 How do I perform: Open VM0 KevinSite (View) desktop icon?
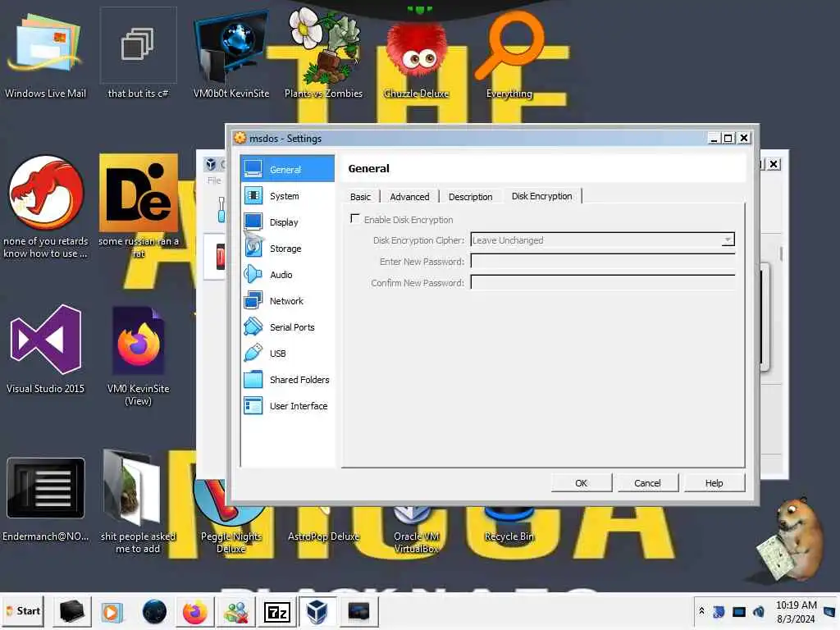click(138, 356)
